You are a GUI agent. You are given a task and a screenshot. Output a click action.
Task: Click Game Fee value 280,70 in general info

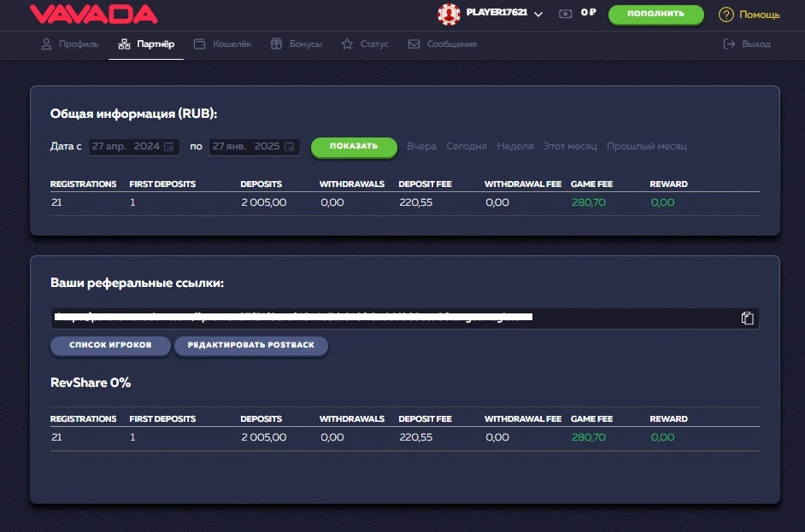588,202
